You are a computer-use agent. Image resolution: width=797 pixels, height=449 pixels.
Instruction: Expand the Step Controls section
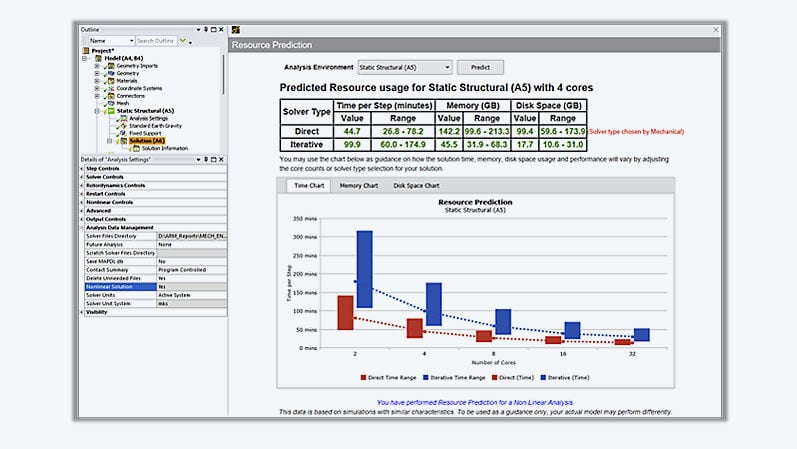pos(103,168)
